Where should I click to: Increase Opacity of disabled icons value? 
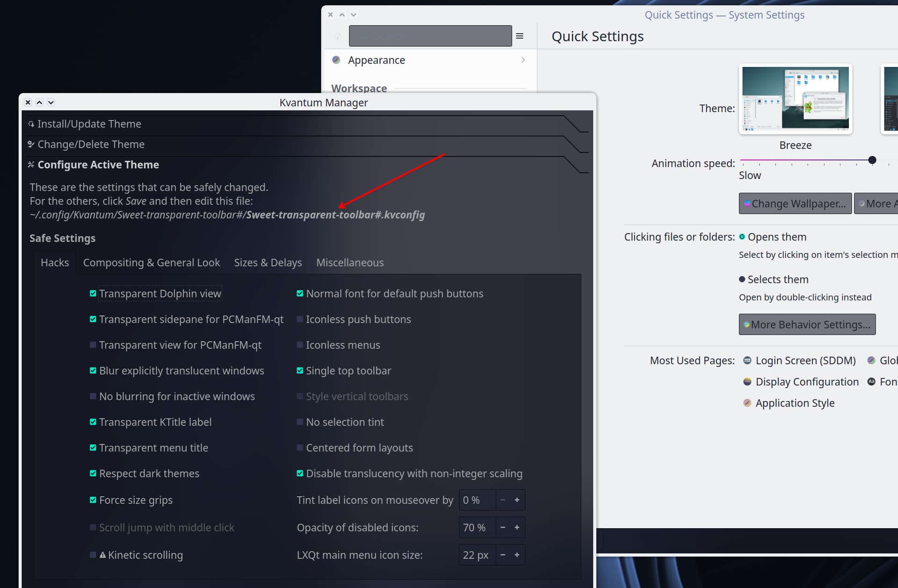click(517, 527)
